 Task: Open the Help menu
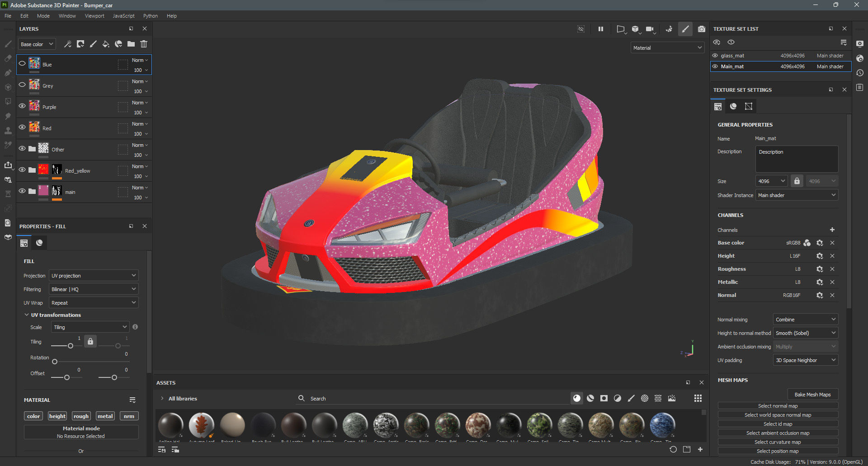(172, 16)
